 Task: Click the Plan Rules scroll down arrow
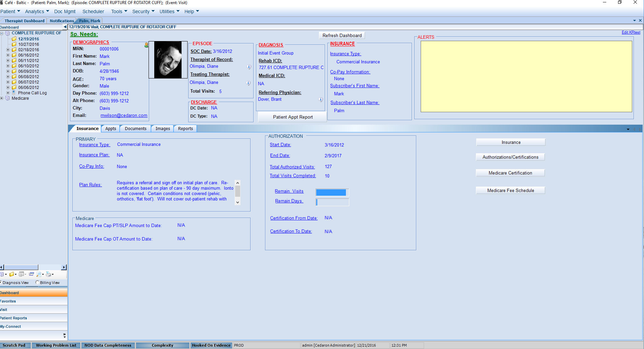237,202
